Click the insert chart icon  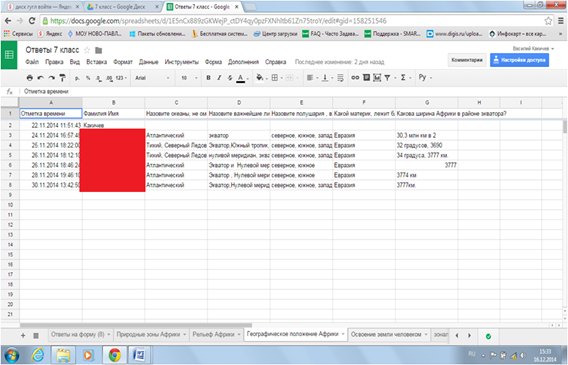coord(377,77)
